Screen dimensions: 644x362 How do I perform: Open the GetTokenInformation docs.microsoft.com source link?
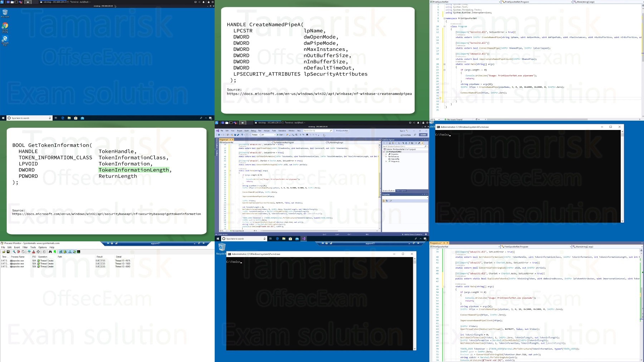107,214
